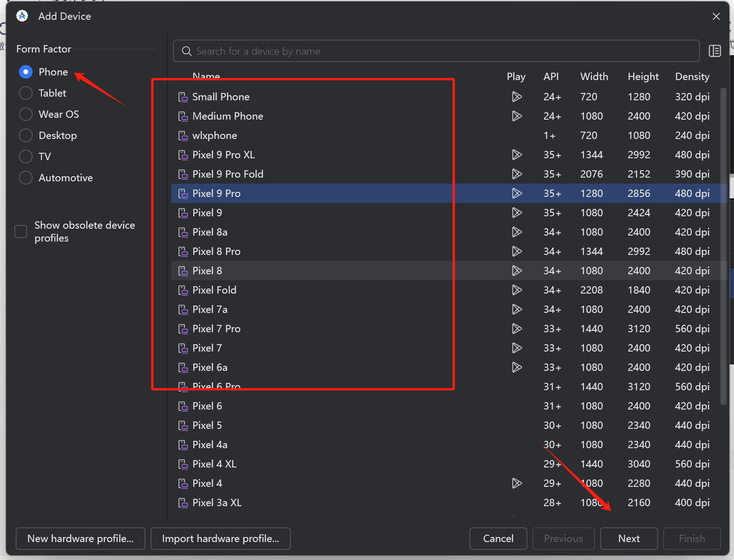
Task: Click Play Store icon for Pixel 9 Pro XL
Action: [517, 155]
